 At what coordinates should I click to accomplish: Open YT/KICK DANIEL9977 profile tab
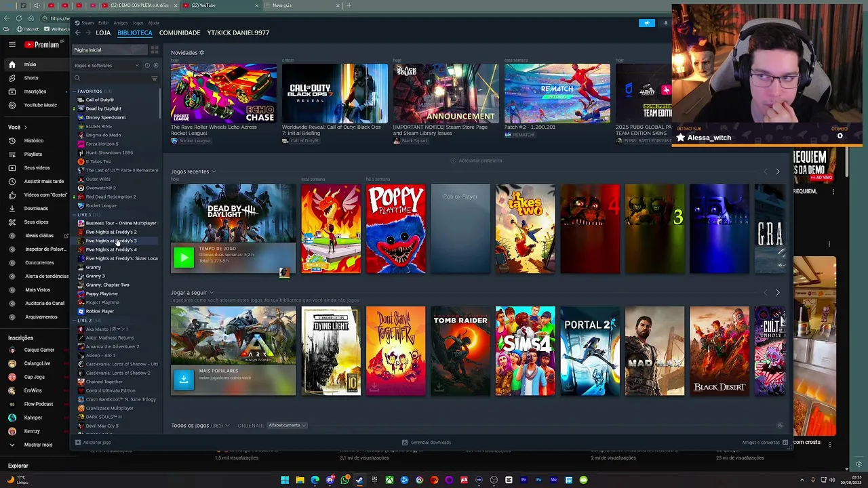tap(238, 33)
